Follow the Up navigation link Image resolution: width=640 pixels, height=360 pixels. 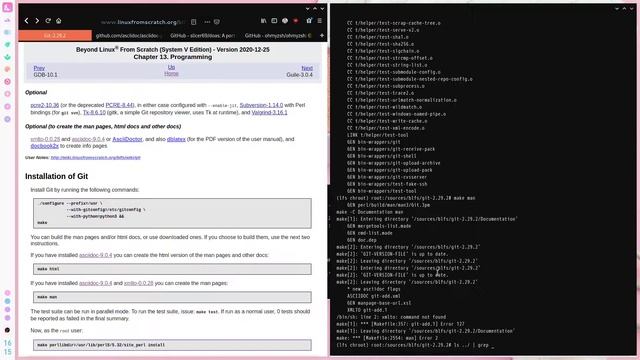pyautogui.click(x=171, y=67)
